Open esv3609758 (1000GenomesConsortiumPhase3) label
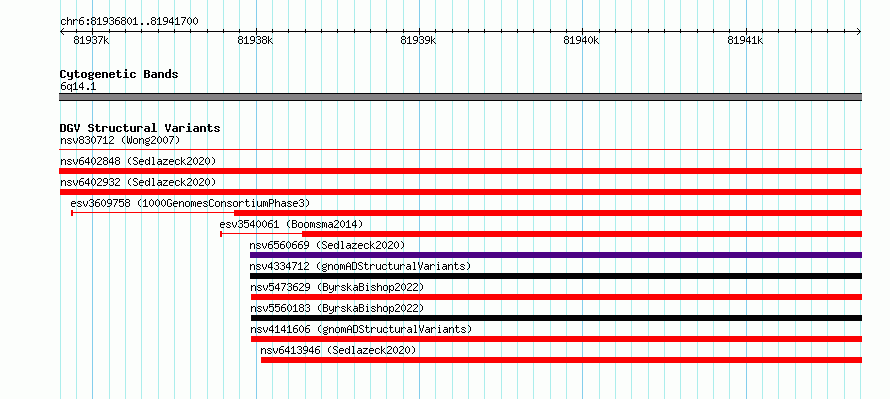The image size is (890, 399). [x=190, y=203]
